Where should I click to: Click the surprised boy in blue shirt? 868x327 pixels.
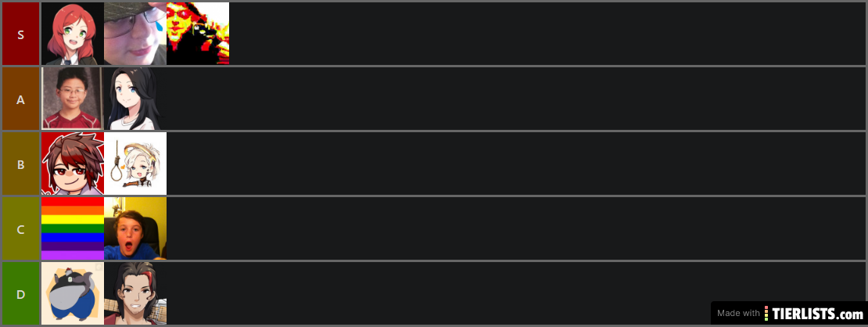[x=135, y=228]
